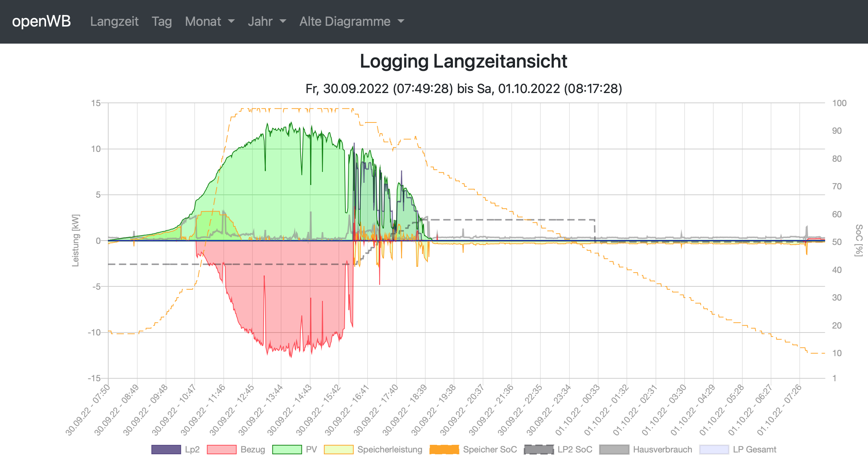Expand the Monat dropdown menu
This screenshot has height=471, width=868.
pos(210,21)
